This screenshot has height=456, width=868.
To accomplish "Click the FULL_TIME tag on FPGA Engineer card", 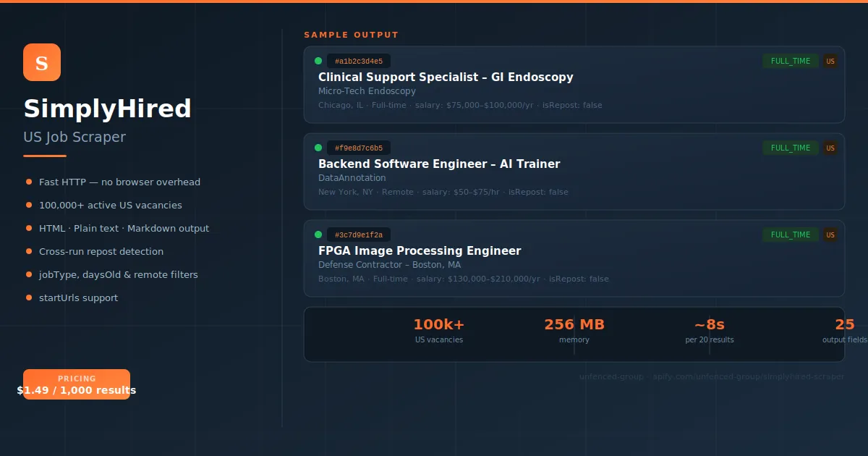I will click(791, 235).
